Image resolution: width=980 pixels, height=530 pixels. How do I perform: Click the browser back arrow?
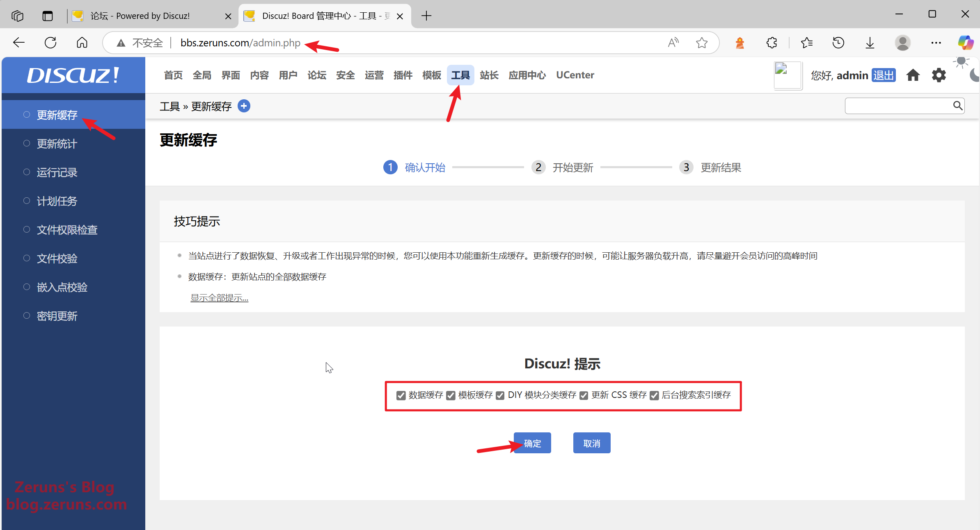coord(19,43)
